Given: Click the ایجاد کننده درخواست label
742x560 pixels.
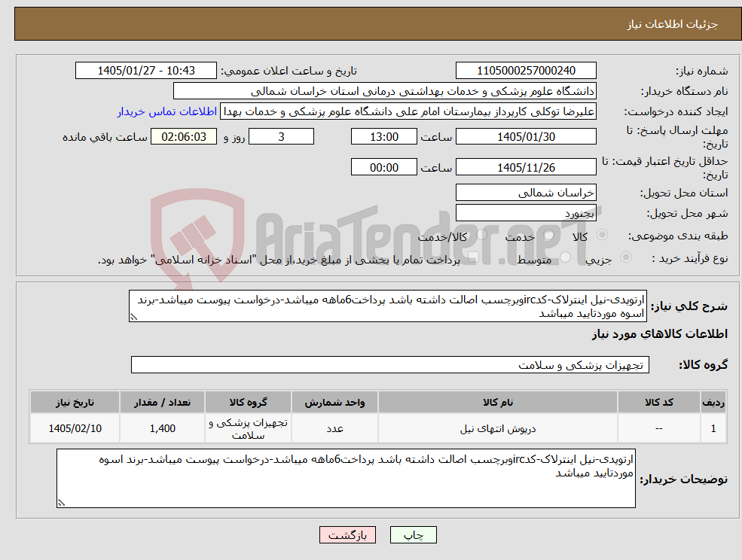Looking at the screenshot, I should coord(676,112).
